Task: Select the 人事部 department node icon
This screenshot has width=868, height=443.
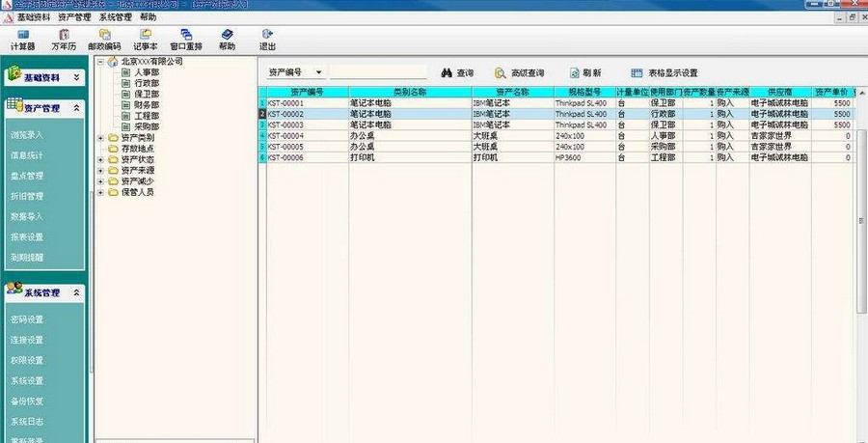Action: (126, 72)
